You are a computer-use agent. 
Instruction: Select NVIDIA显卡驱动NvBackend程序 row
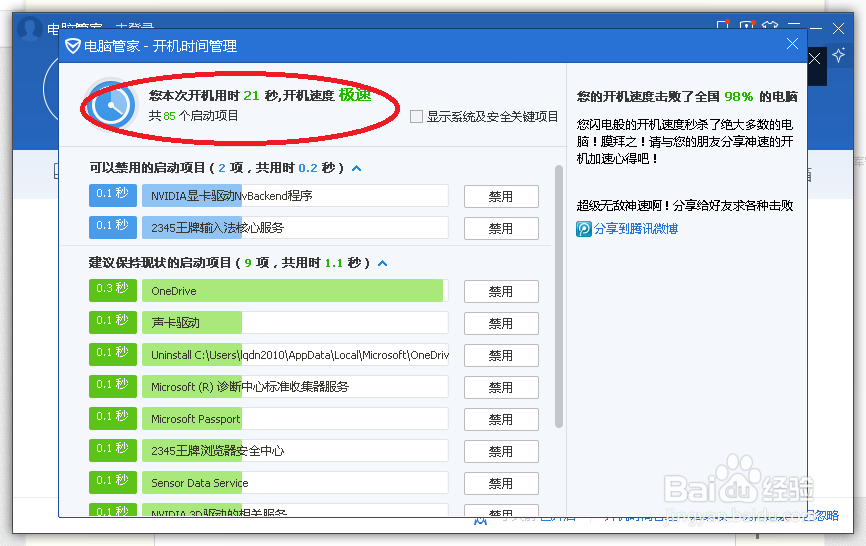[295, 196]
